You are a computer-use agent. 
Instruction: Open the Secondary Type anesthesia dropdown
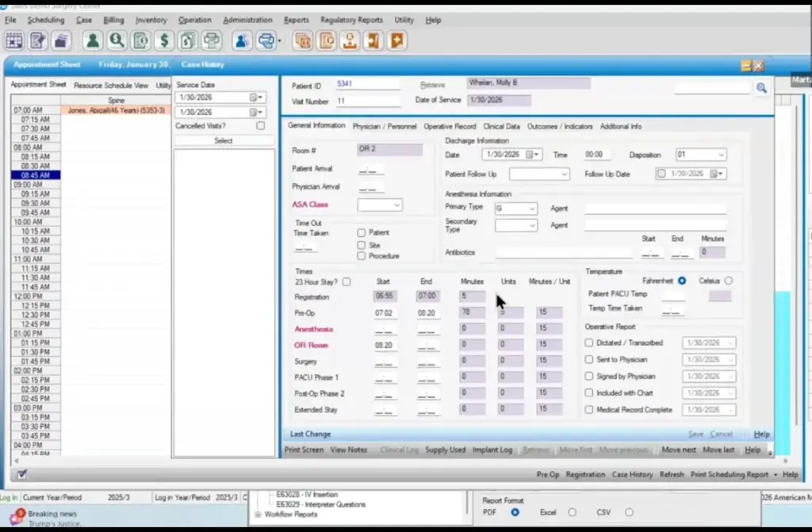point(531,225)
